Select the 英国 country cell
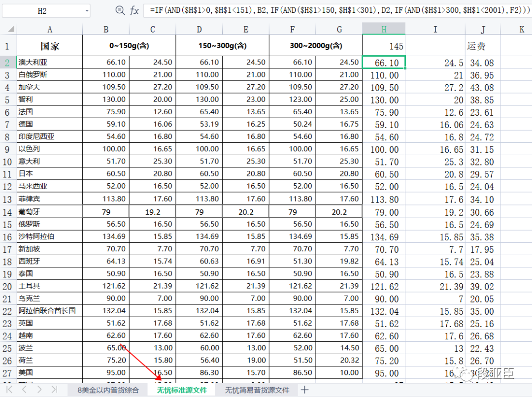The image size is (532, 397). coord(50,323)
